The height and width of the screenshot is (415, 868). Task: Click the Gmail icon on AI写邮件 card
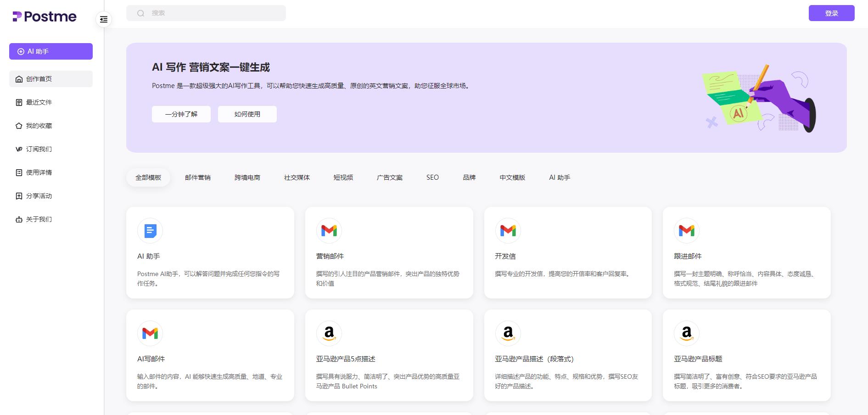(x=150, y=333)
